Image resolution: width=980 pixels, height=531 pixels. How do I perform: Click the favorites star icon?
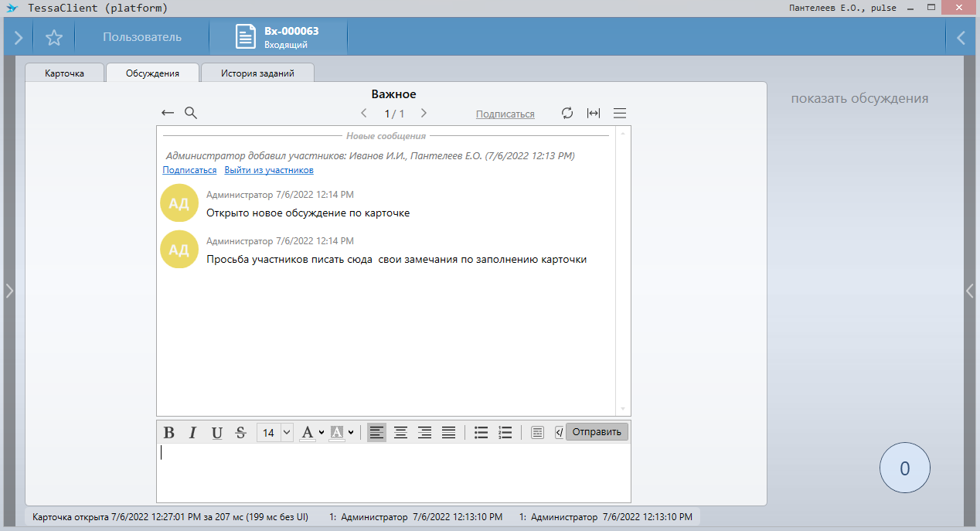coord(53,38)
